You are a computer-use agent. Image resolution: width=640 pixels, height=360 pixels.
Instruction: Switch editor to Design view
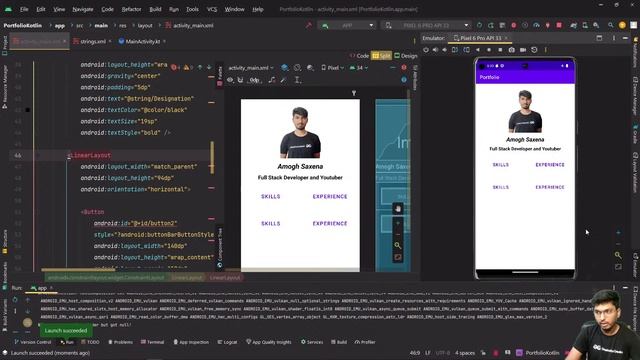pos(405,56)
